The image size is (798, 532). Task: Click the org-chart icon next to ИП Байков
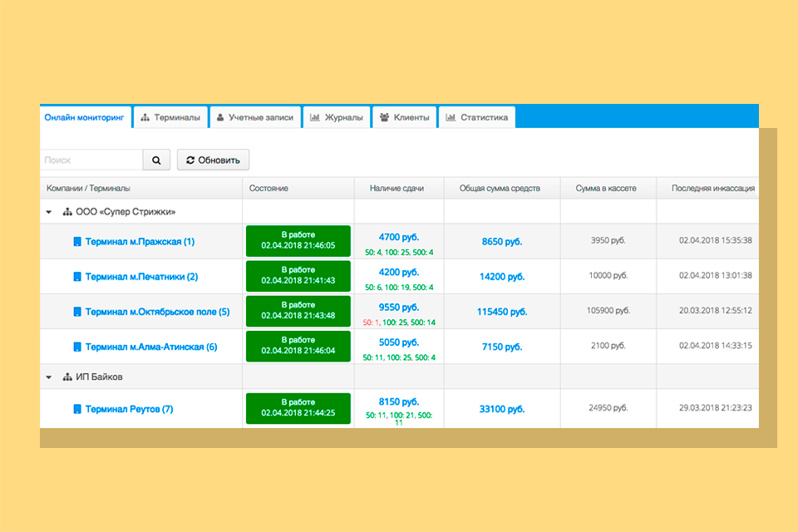pos(68,377)
